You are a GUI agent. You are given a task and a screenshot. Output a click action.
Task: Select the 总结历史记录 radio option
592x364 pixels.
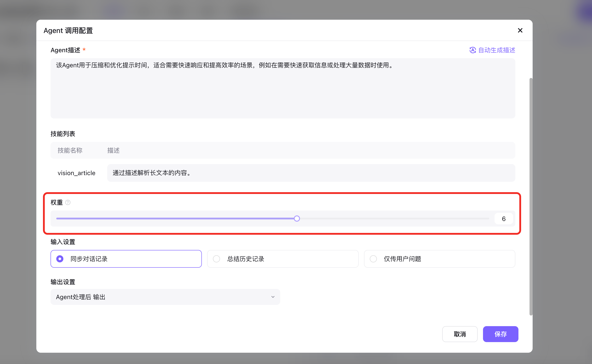click(x=283, y=259)
